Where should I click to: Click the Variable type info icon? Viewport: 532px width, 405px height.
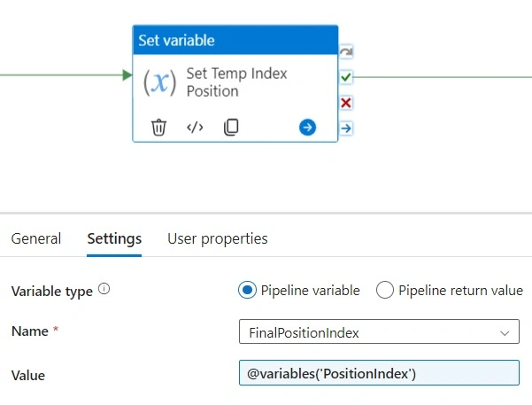coord(104,289)
